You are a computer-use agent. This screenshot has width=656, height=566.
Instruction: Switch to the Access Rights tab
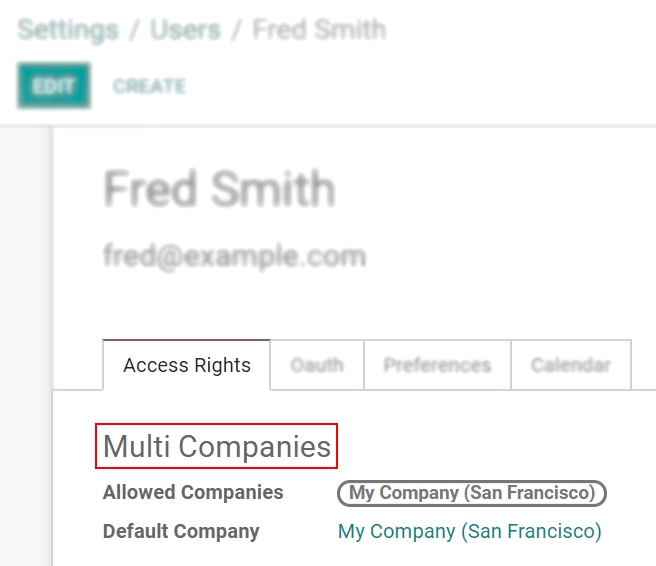pyautogui.click(x=187, y=365)
